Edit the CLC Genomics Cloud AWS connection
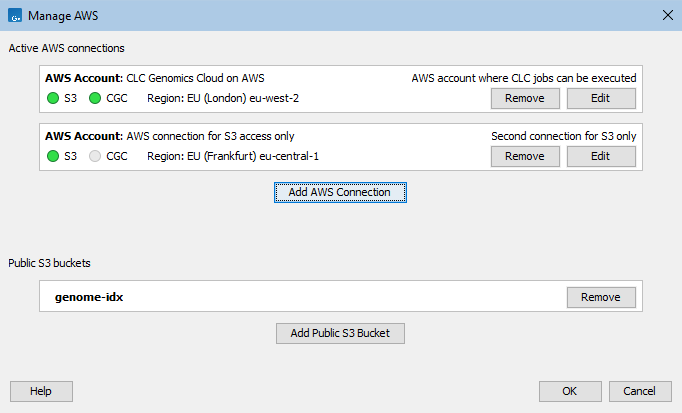This screenshot has height=413, width=682. pyautogui.click(x=600, y=98)
